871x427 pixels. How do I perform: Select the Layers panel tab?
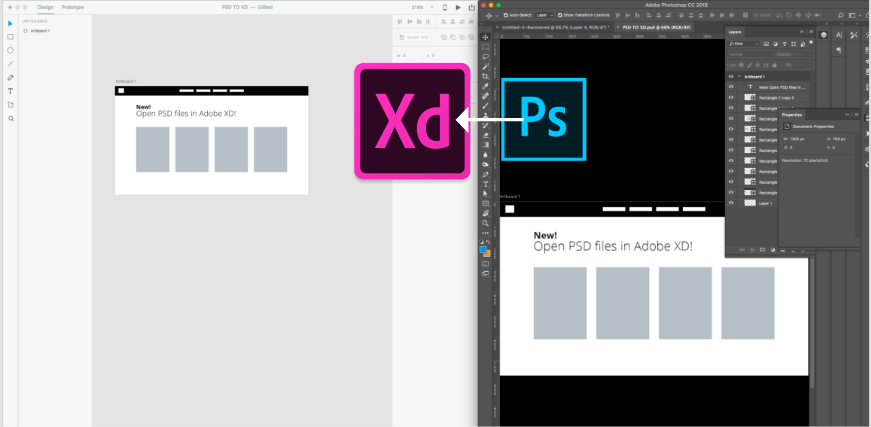coord(735,32)
